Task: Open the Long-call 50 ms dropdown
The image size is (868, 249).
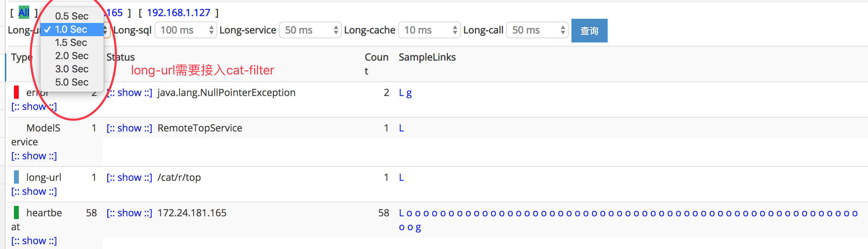Action: pyautogui.click(x=537, y=30)
